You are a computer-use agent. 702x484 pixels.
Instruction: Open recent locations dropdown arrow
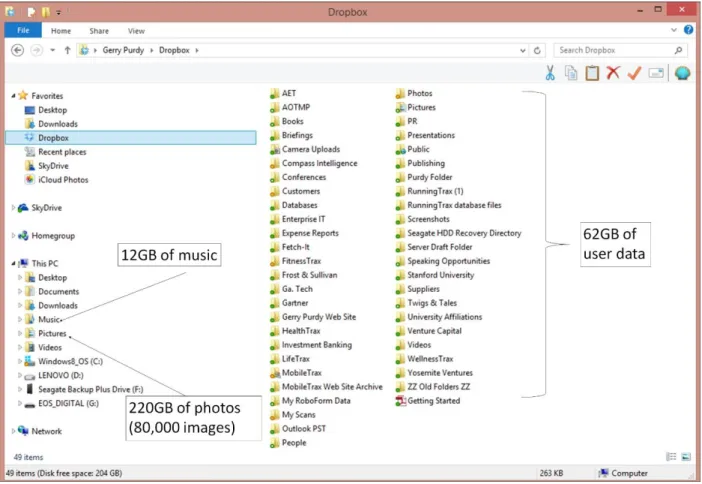pos(53,50)
